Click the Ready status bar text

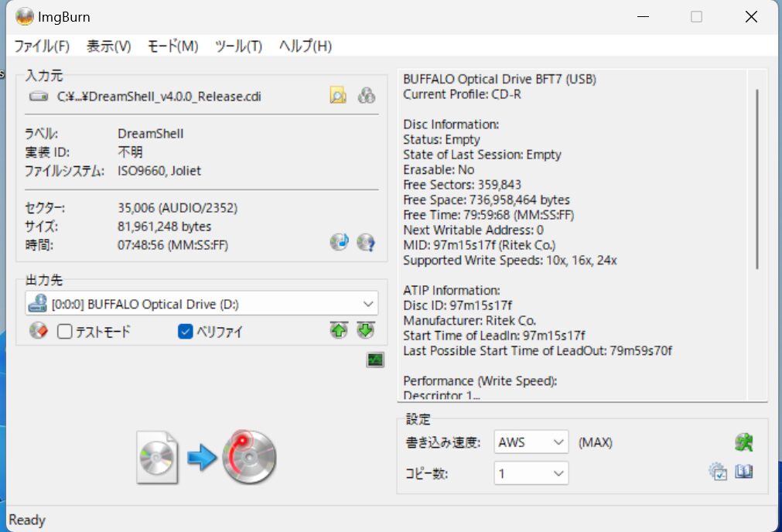pyautogui.click(x=27, y=520)
